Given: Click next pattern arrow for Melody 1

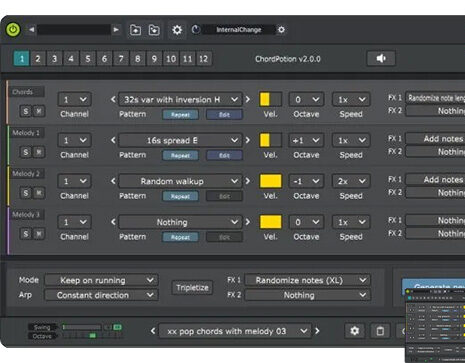Looking at the screenshot, I should [x=248, y=140].
